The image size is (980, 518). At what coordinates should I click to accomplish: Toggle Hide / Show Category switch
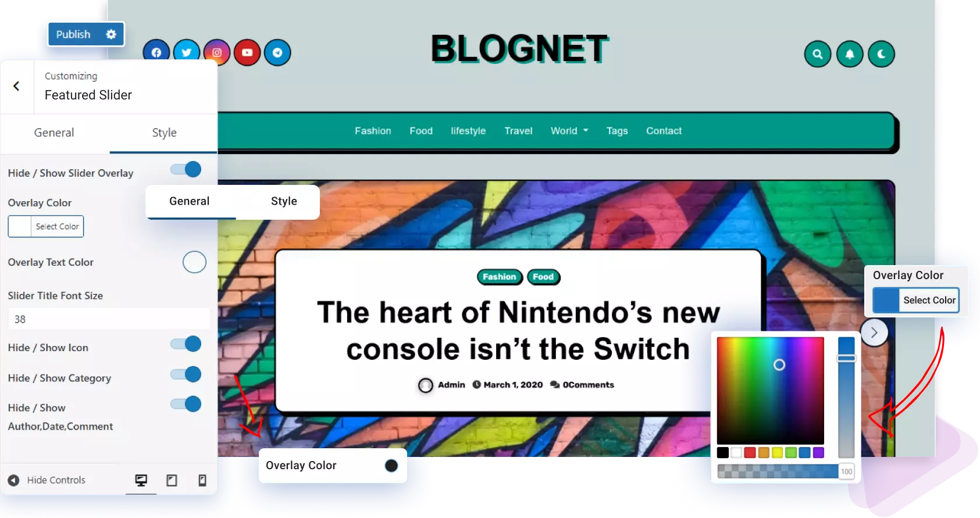(186, 374)
